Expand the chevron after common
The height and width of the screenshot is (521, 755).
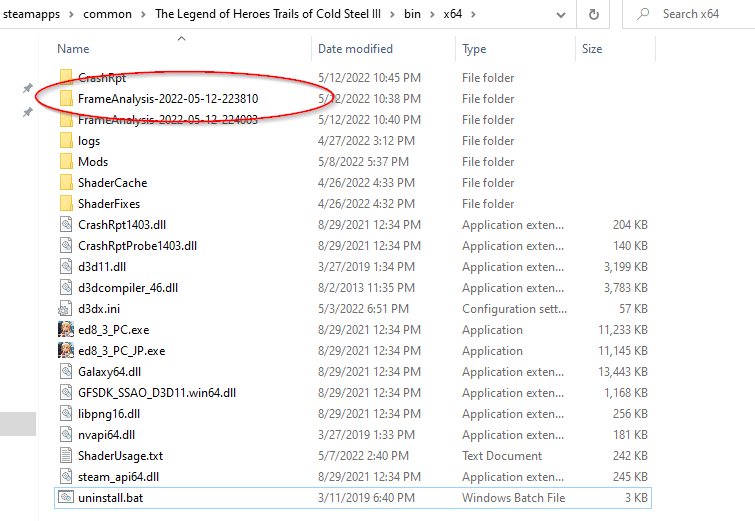point(143,14)
